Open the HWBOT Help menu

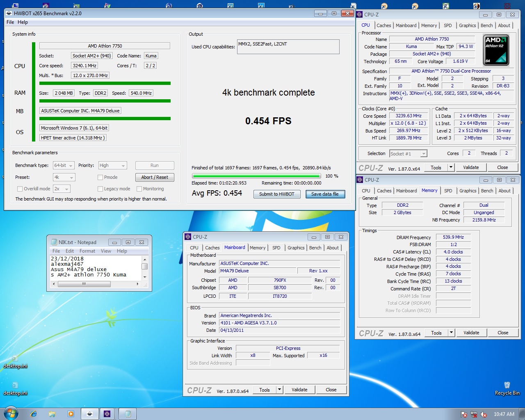[x=23, y=22]
